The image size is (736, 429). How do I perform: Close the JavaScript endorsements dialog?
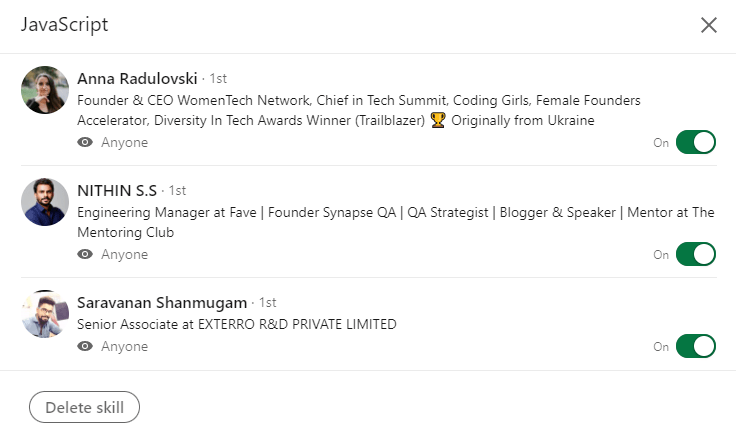coord(709,25)
